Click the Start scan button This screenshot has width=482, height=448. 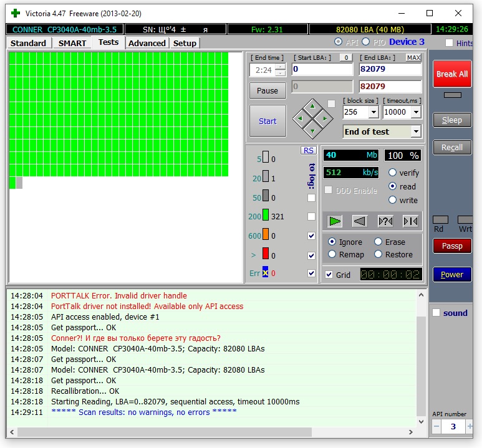click(268, 121)
